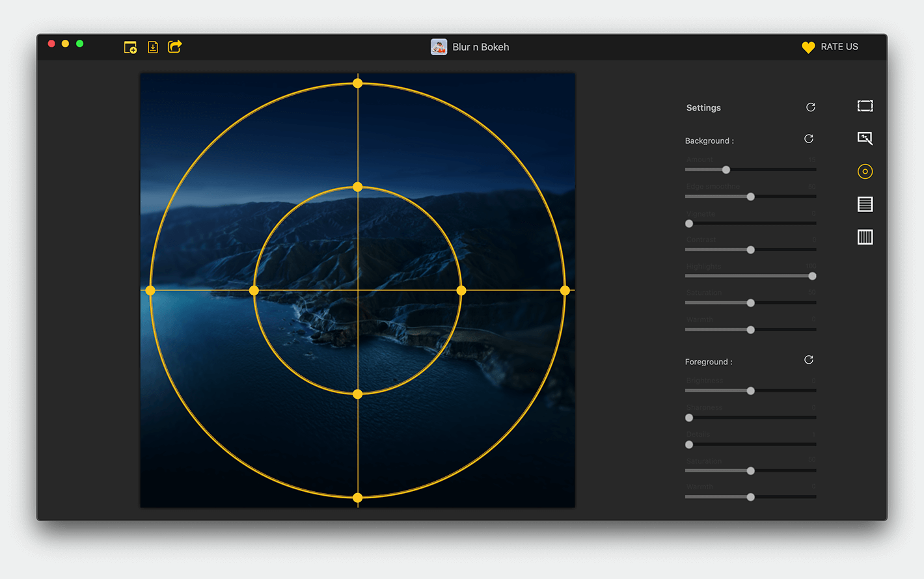Image resolution: width=924 pixels, height=579 pixels.
Task: Adjust the Foreground Warmth slider
Action: pos(751,497)
